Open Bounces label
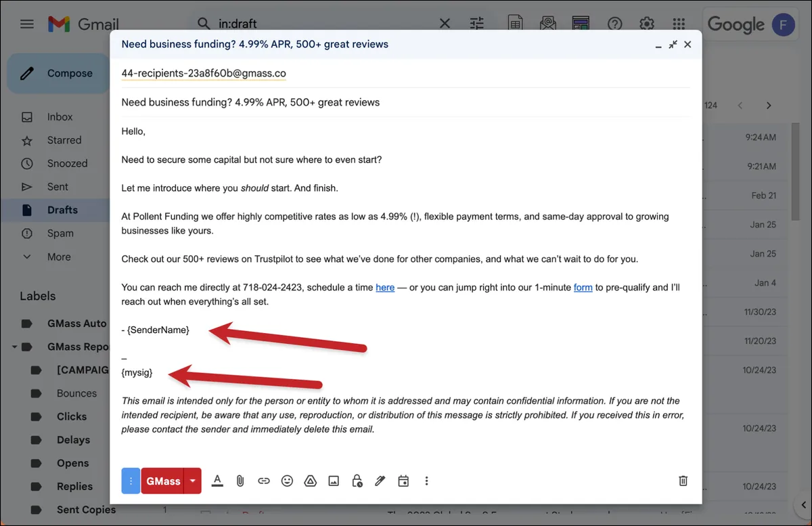The height and width of the screenshot is (526, 812). pos(76,393)
